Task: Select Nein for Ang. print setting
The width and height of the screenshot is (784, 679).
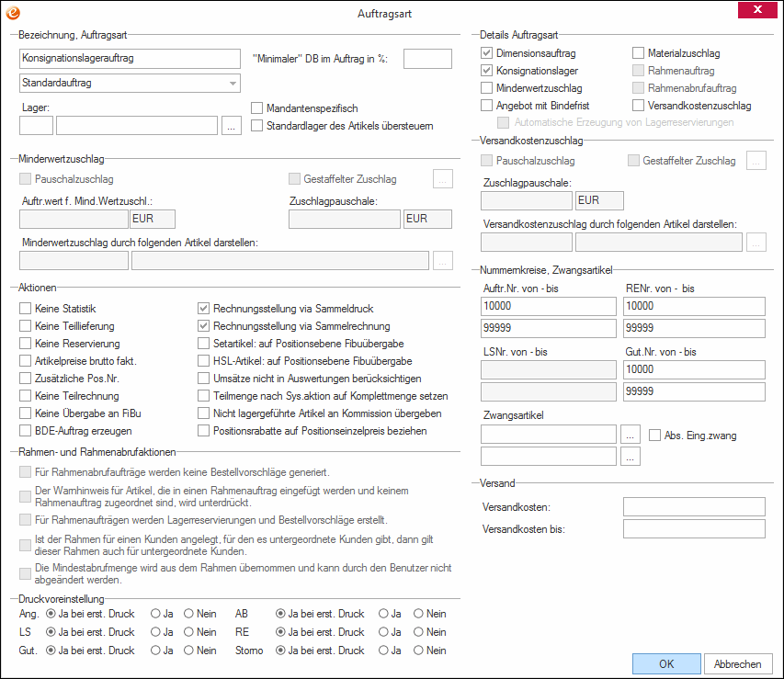Action: 188,614
